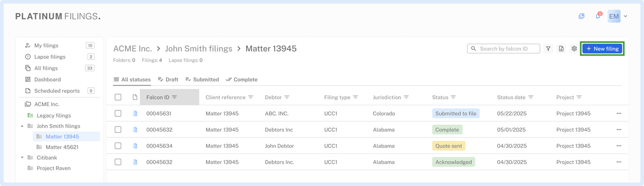Image resolution: width=644 pixels, height=186 pixels.
Task: Click the Colorado jurisdiction cell
Action: point(384,113)
